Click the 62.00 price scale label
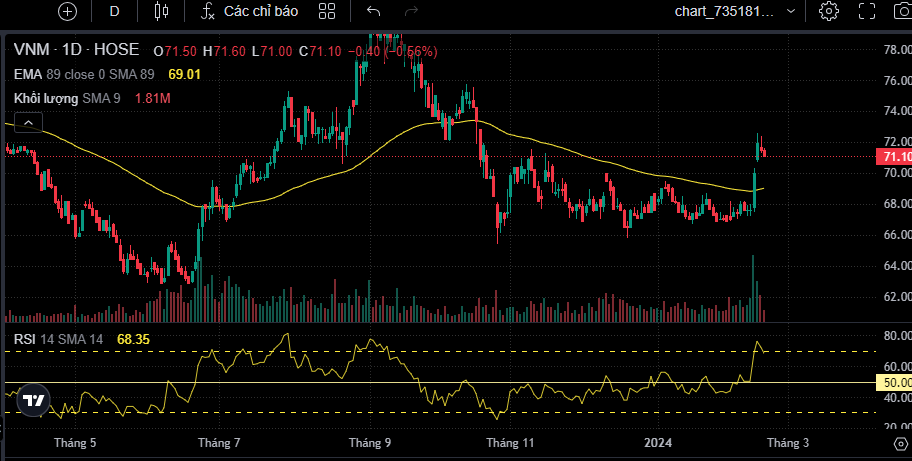This screenshot has width=912, height=461. coord(897,298)
